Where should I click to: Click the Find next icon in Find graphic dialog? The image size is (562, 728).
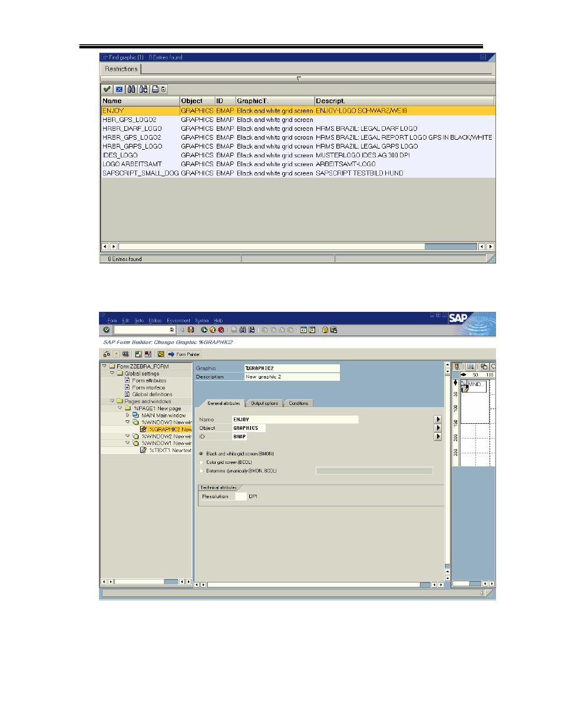pyautogui.click(x=143, y=89)
